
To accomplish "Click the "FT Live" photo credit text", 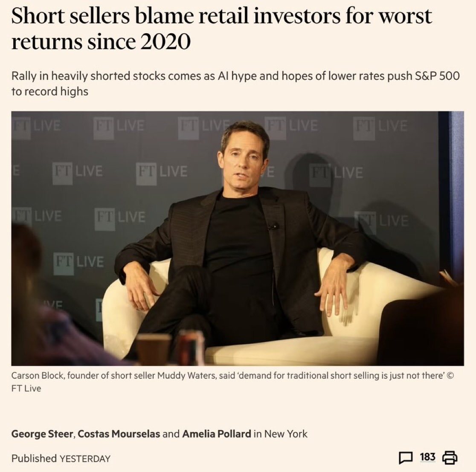I will tap(26, 388).
